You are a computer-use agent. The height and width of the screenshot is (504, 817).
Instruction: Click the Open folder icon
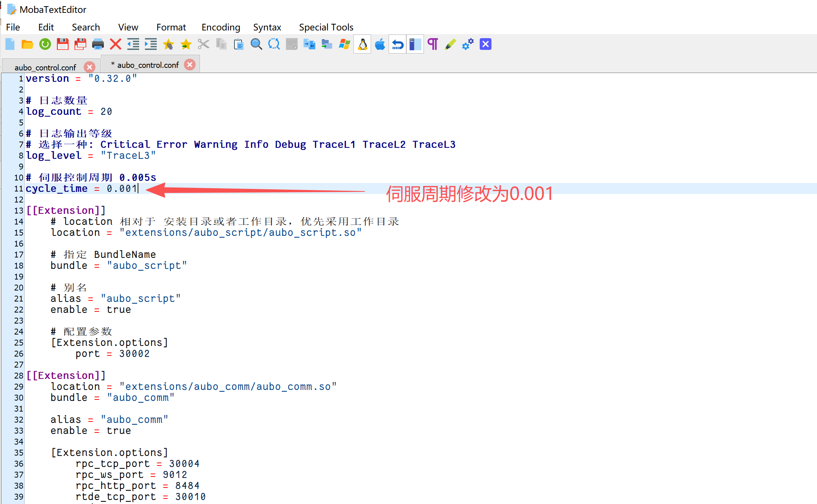[x=28, y=44]
